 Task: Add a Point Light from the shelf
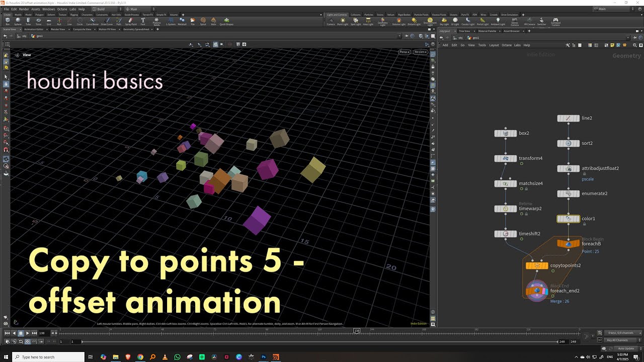[343, 22]
